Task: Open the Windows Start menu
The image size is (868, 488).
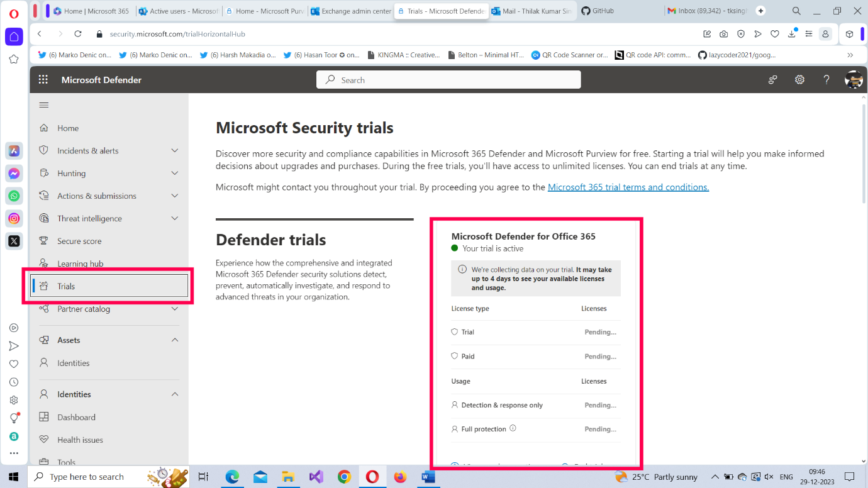Action: point(14,477)
